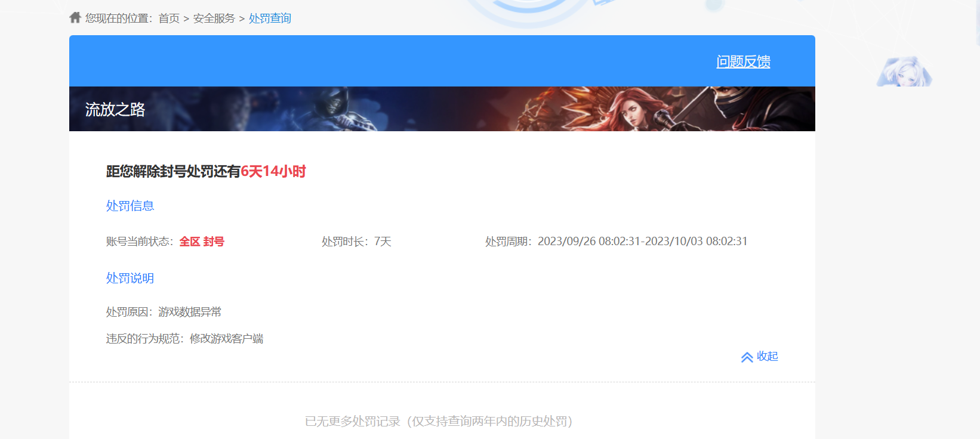
Task: Click the 处罚时长：7天 text
Action: (356, 242)
